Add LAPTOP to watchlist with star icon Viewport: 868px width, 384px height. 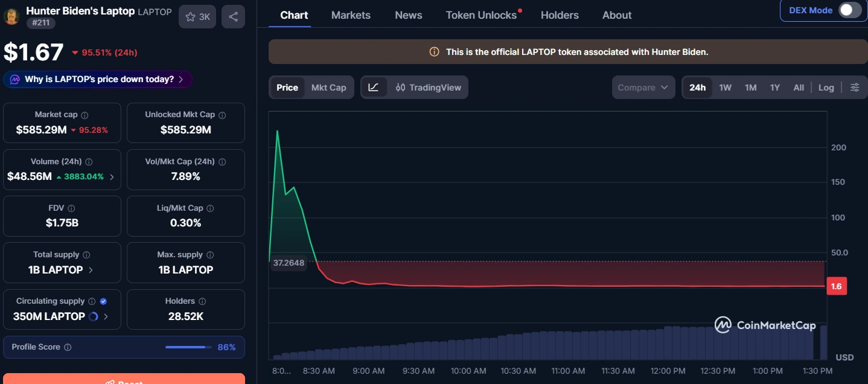coord(197,17)
